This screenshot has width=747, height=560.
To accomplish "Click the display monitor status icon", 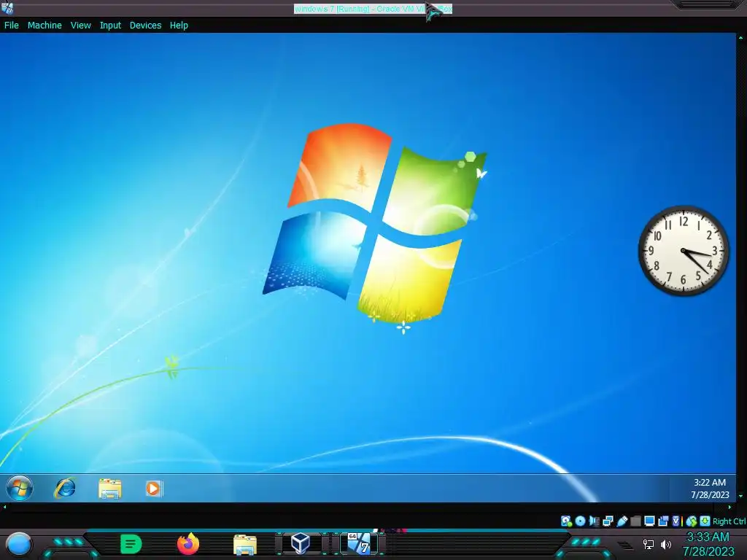I will click(x=649, y=521).
